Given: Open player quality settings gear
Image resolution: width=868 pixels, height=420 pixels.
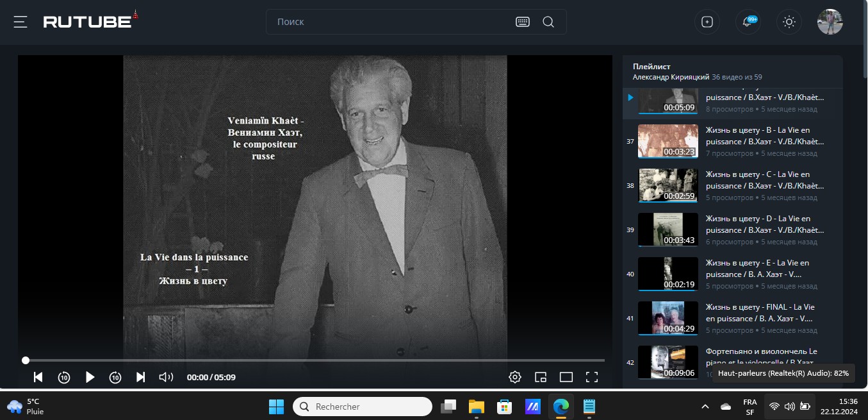Looking at the screenshot, I should coord(514,377).
